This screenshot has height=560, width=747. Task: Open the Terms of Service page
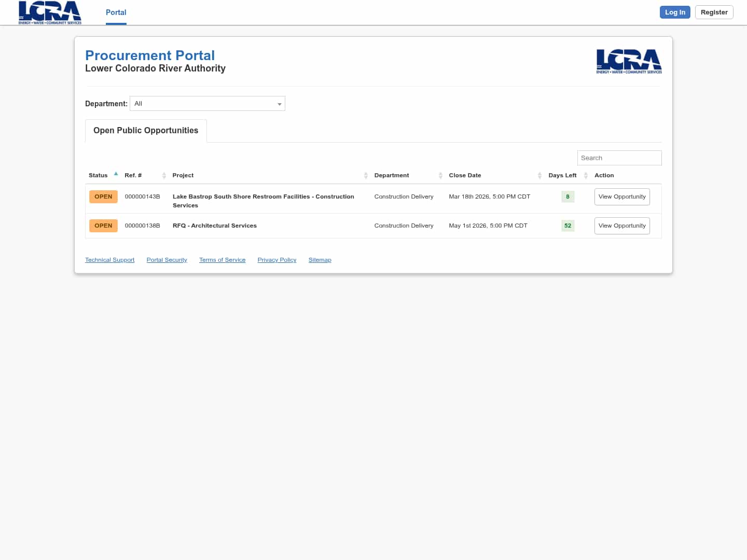coord(222,259)
